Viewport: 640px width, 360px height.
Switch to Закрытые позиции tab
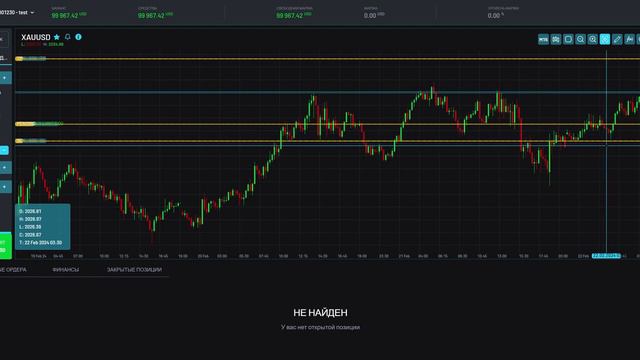click(134, 270)
